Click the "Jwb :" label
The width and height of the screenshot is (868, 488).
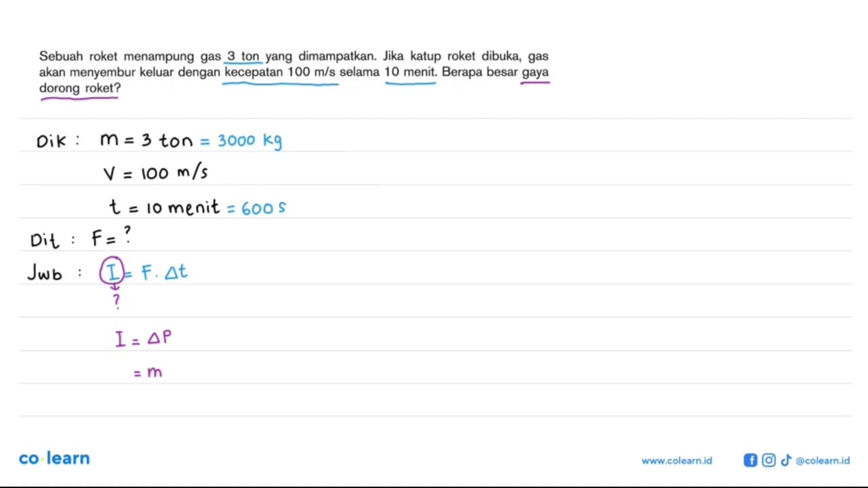pyautogui.click(x=55, y=273)
